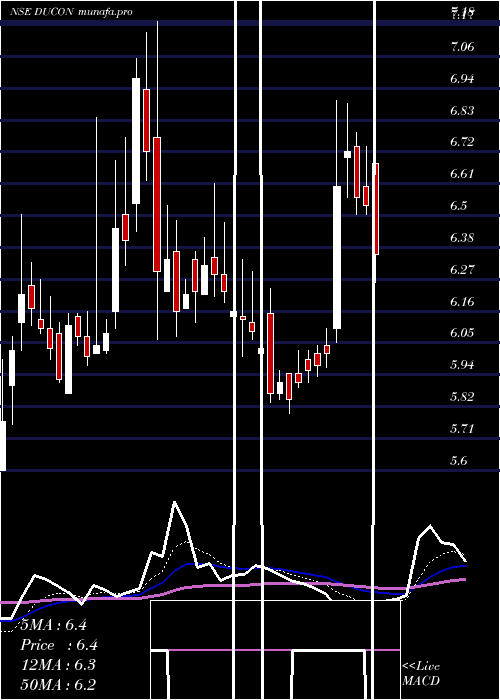Select the 6.61 price axis label
The height and width of the screenshot is (700, 500).
tap(462, 174)
